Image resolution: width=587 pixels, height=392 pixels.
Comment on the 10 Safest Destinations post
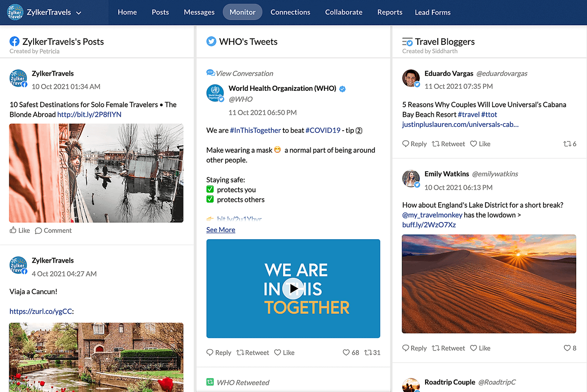53,230
